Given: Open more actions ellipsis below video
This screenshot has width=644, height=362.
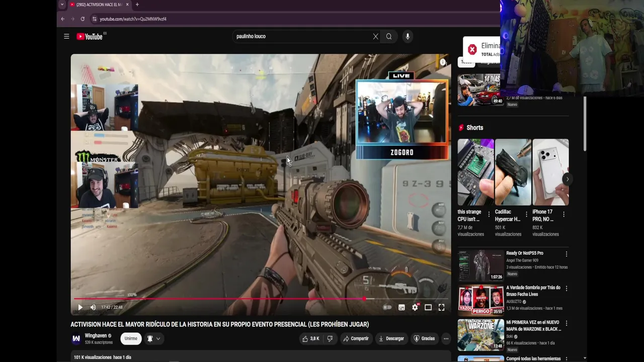Looking at the screenshot, I should tap(446, 339).
